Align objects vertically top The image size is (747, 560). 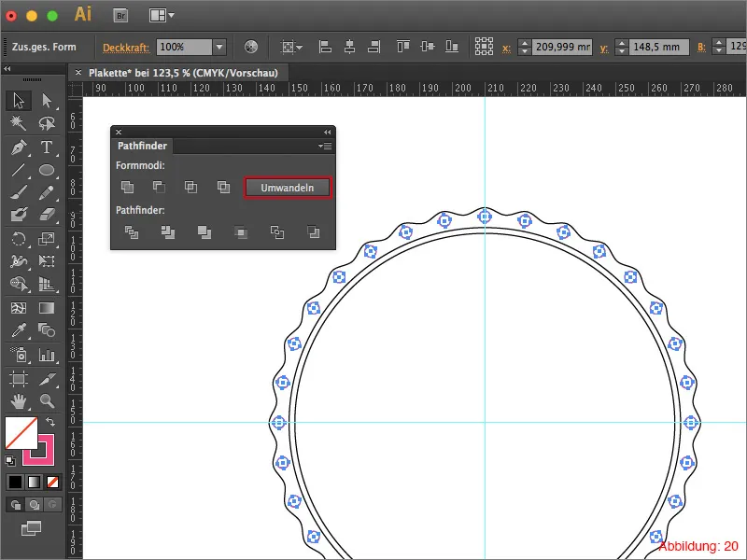click(403, 47)
